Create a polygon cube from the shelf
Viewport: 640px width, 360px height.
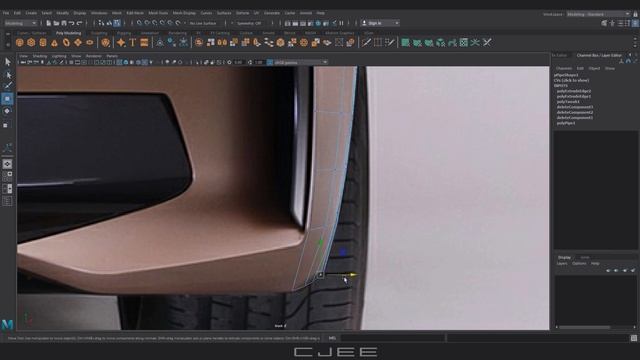[x=31, y=42]
